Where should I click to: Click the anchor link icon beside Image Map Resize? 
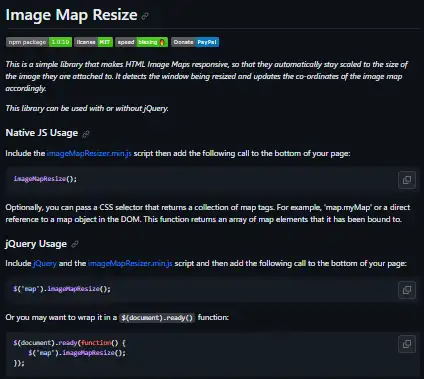[x=145, y=16]
